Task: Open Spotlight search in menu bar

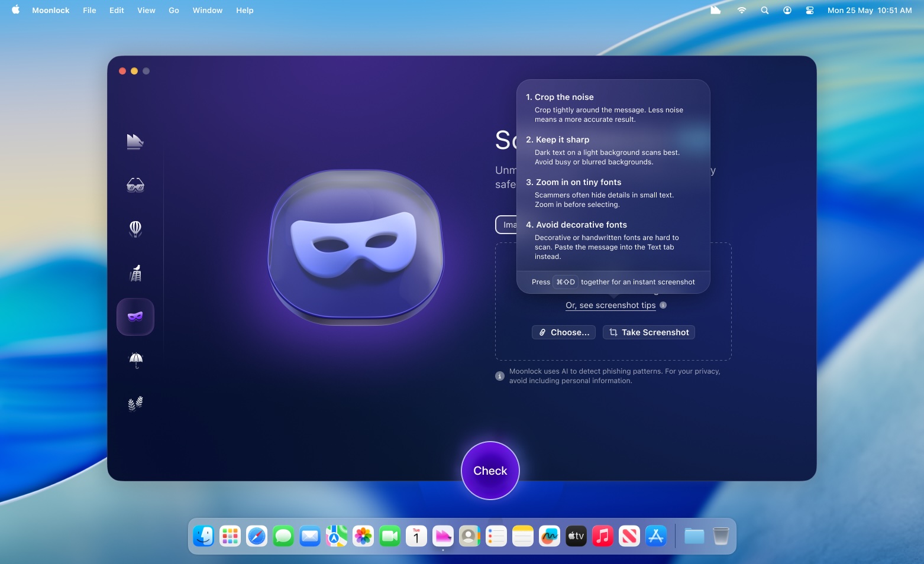Action: tap(764, 10)
